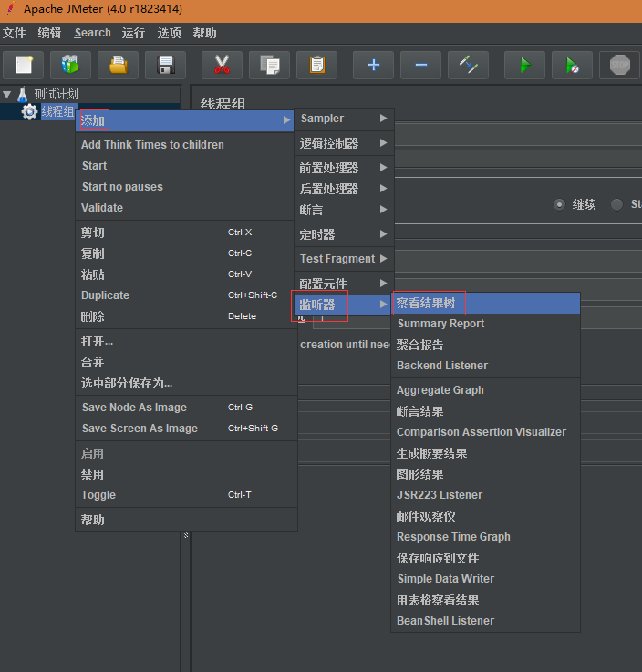Open the 监听器 submenu entry
The height and width of the screenshot is (672, 642).
pos(343,305)
